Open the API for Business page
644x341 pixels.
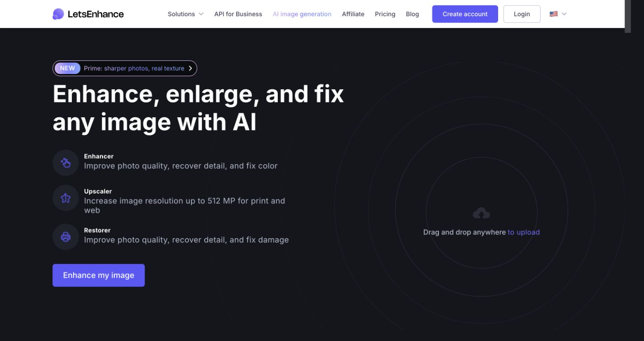click(238, 14)
